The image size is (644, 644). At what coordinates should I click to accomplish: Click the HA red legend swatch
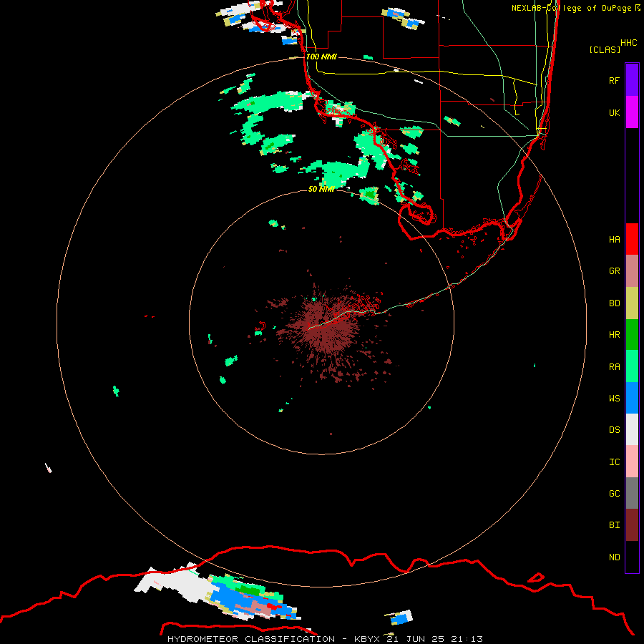click(x=632, y=239)
